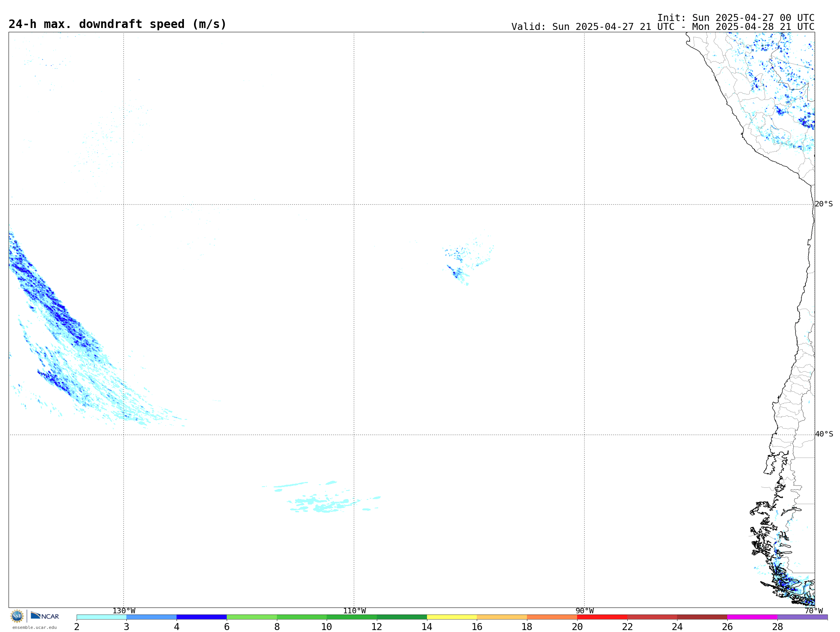
Task: Click the ensemble.ucar.edu text
Action: (x=35, y=627)
